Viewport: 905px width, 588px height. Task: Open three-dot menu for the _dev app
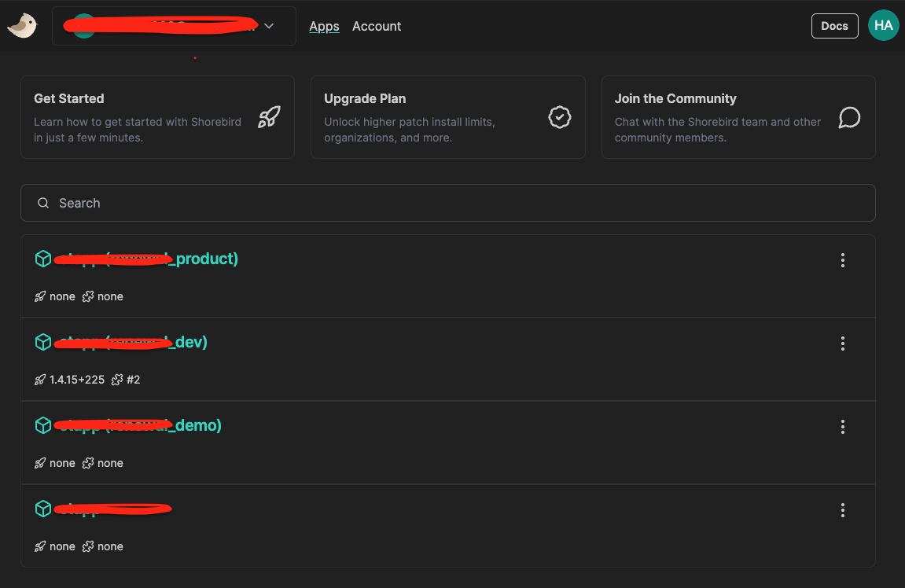pos(842,344)
